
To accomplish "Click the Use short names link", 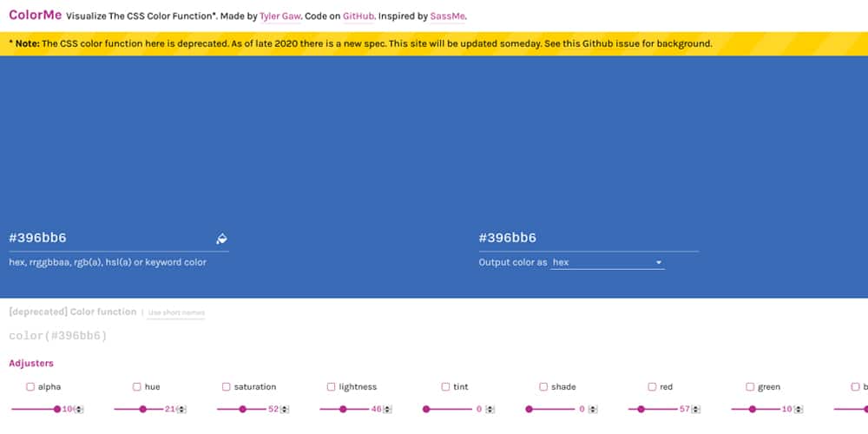I will click(176, 312).
